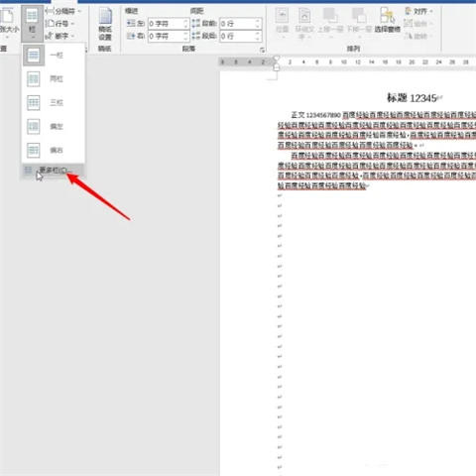Open the manuscript paper settings (稿纸设置)

pos(105,24)
